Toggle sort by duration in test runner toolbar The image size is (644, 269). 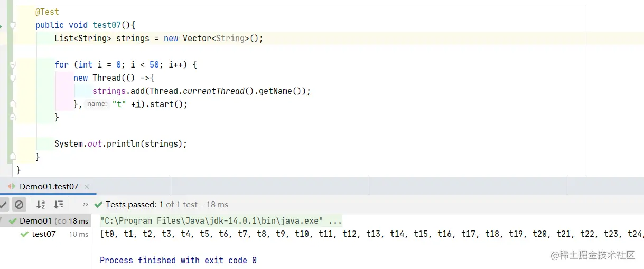59,204
